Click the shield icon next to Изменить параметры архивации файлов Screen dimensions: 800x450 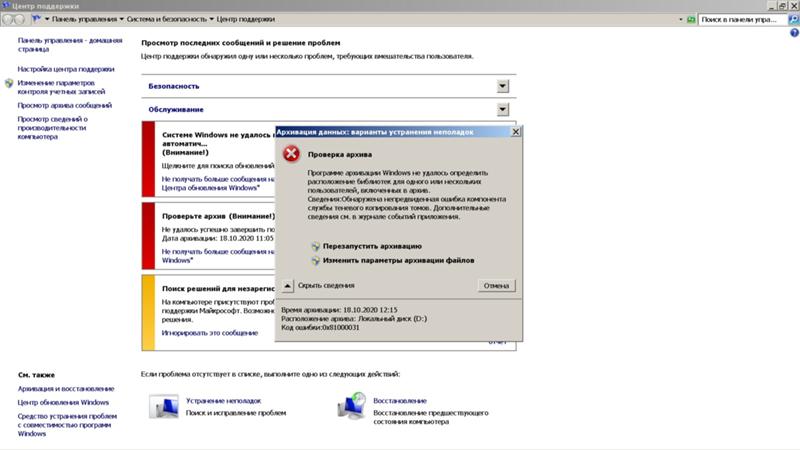point(316,261)
